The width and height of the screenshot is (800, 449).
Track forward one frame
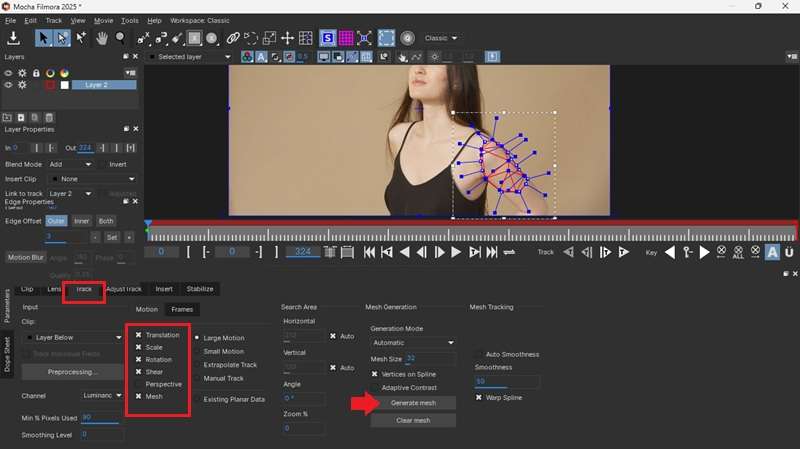pyautogui.click(x=605, y=252)
